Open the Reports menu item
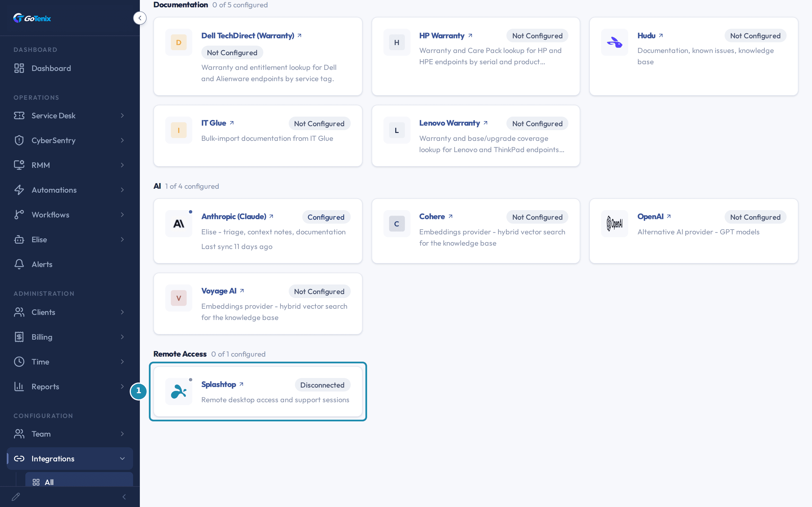Viewport: 812px width, 507px height. (x=70, y=386)
